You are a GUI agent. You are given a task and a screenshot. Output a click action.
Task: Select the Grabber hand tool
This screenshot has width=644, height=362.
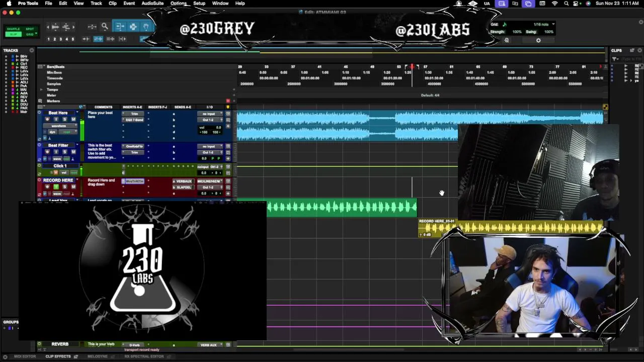(x=146, y=27)
